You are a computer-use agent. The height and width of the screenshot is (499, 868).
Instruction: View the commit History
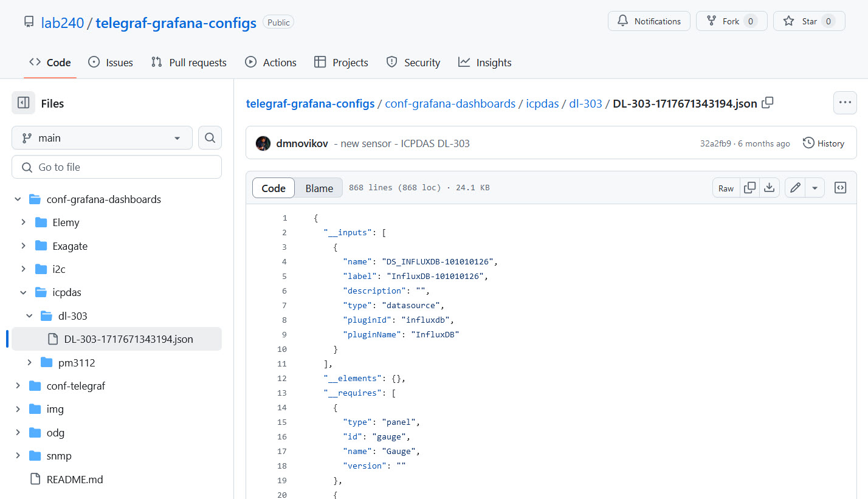(824, 143)
